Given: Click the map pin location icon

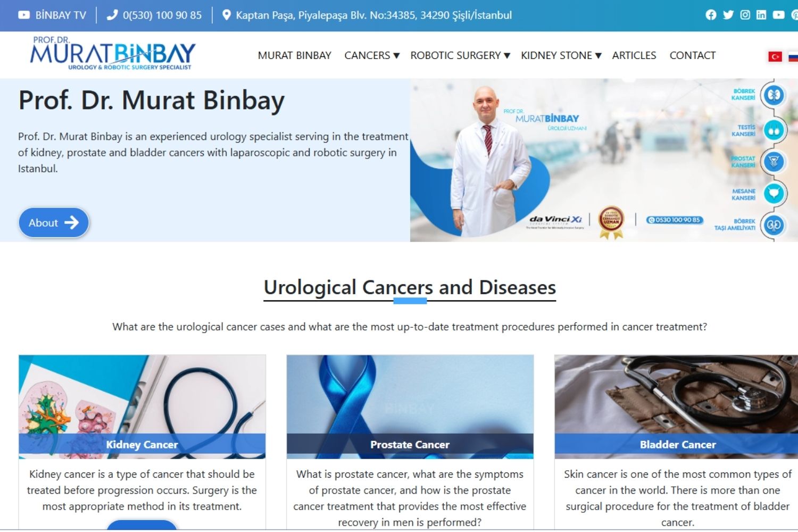Looking at the screenshot, I should coord(226,15).
